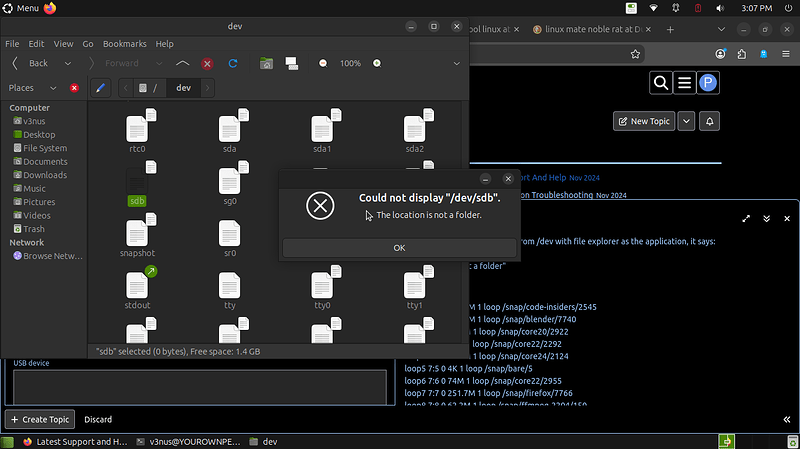This screenshot has width=800, height=449.
Task: Open the View menu
Action: (63, 44)
